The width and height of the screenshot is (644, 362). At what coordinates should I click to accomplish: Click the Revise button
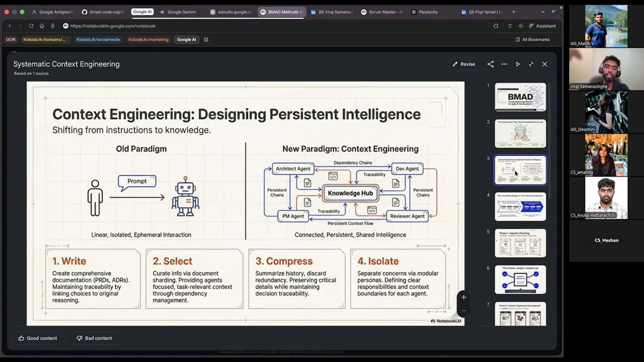coord(464,64)
